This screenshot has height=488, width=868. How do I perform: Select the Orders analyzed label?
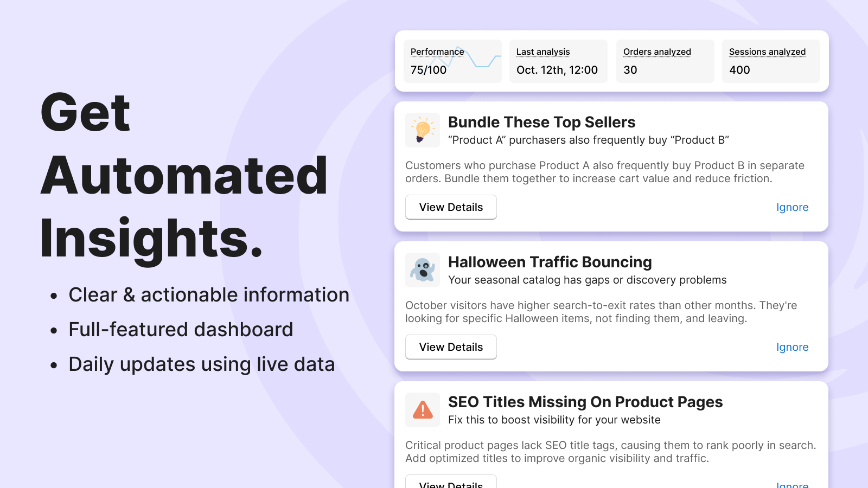[x=657, y=52]
